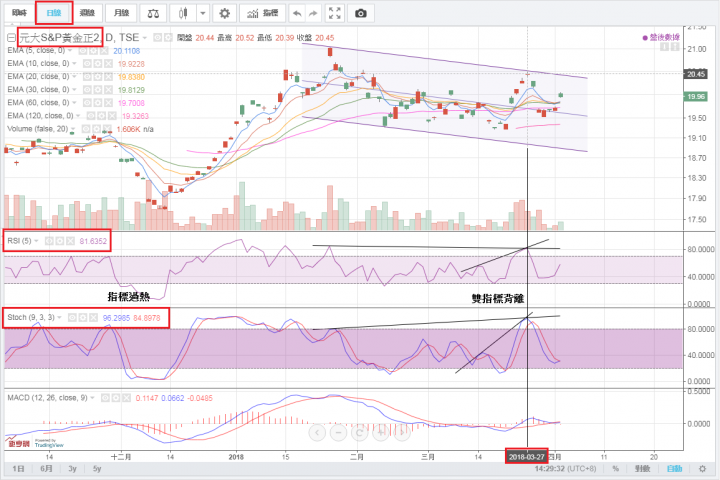Hide the EMA (5, close, 0) indicator
The width and height of the screenshot is (720, 480).
coord(85,50)
